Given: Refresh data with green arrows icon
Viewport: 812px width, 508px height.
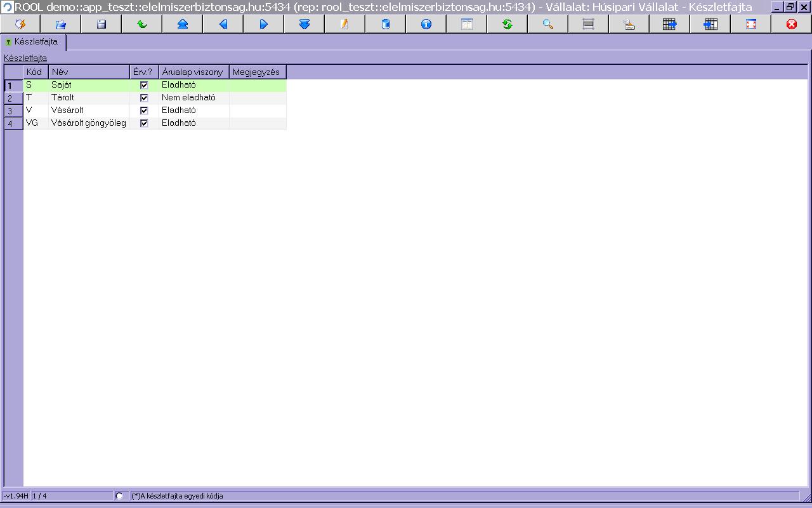Looking at the screenshot, I should point(507,24).
